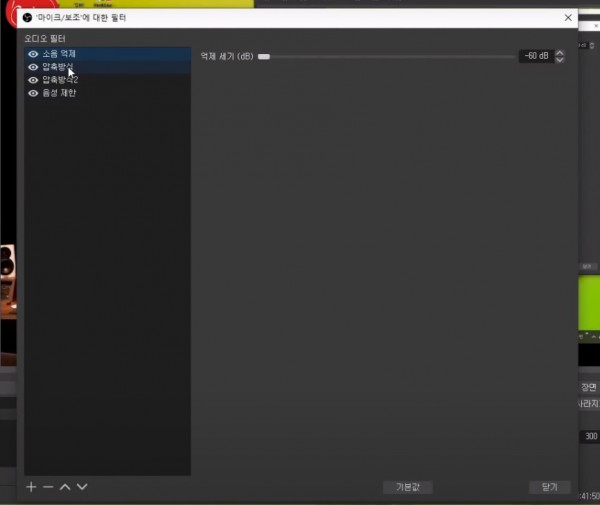Select the 압축방식2 filter entry
The width and height of the screenshot is (600, 505).
[x=61, y=80]
